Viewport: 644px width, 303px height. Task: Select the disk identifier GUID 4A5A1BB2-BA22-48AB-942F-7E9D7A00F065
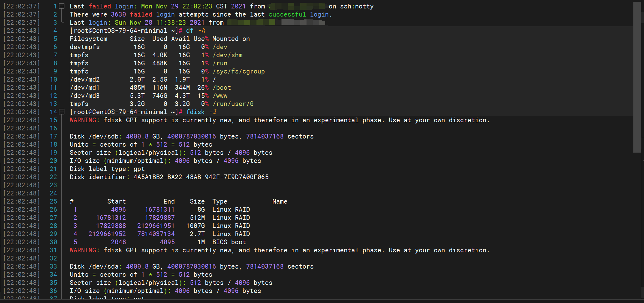coord(201,177)
